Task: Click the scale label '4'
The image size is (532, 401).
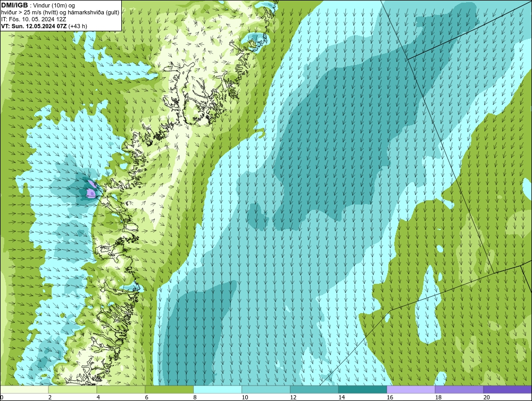Action: tap(98, 397)
